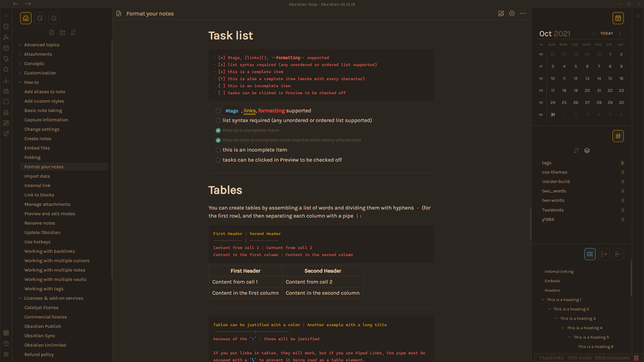The height and width of the screenshot is (362, 644).
Task: Open graph view from the ribbon
Action: 6,37
